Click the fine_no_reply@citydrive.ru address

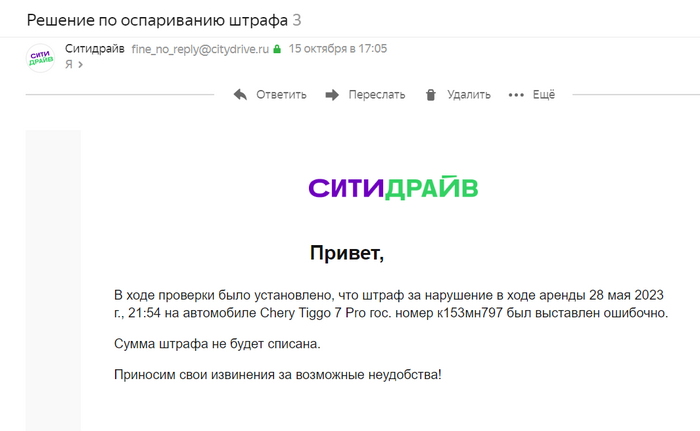200,49
